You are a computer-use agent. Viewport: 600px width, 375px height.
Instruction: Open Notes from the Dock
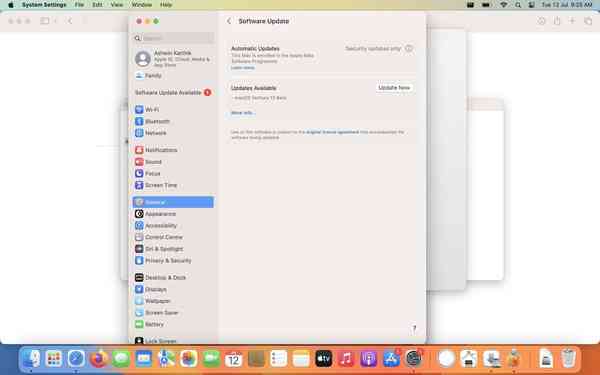(x=301, y=359)
